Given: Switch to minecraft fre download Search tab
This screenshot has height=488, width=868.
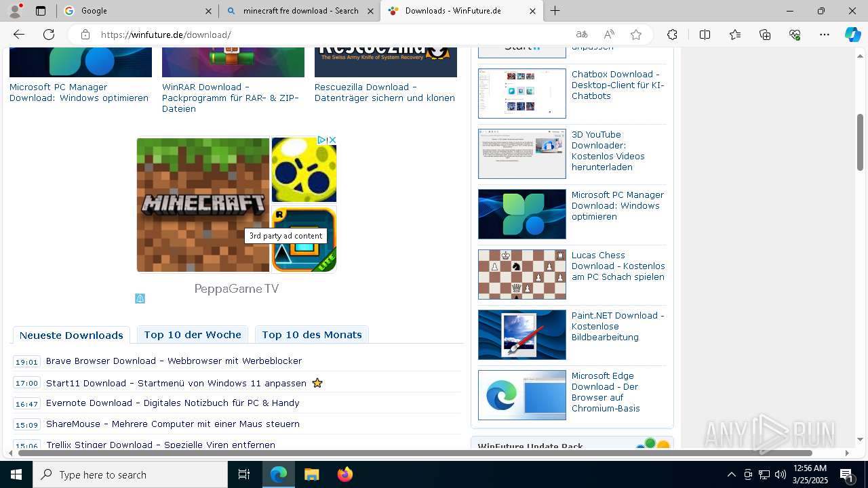Looking at the screenshot, I should coord(300,11).
